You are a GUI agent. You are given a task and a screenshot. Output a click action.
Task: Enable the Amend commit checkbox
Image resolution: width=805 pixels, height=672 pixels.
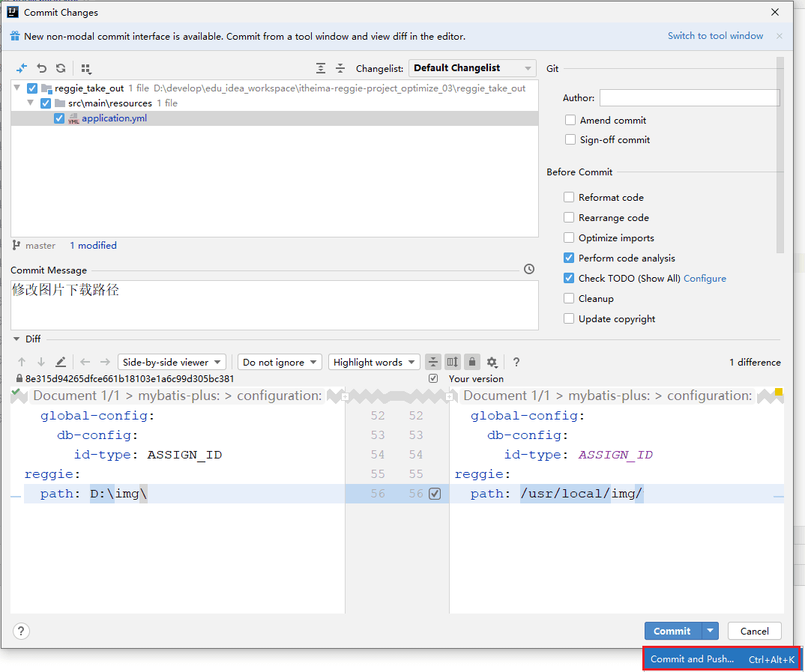pyautogui.click(x=571, y=120)
